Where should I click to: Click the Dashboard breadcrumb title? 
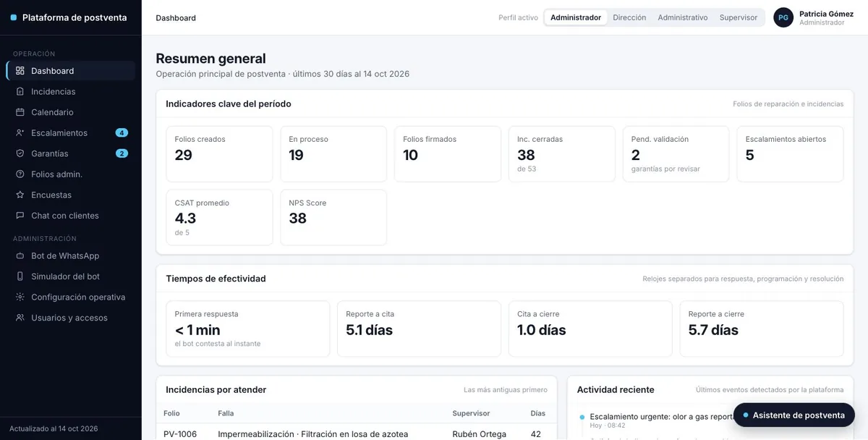point(176,18)
